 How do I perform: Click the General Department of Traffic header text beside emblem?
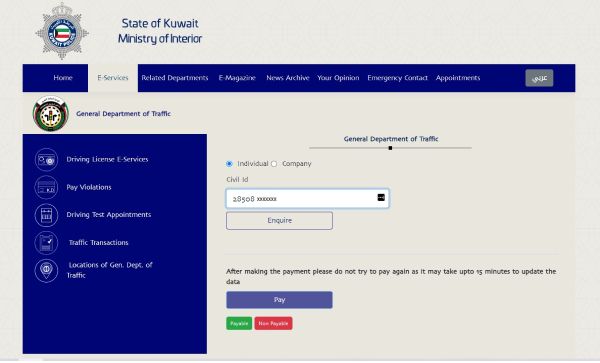coord(123,114)
